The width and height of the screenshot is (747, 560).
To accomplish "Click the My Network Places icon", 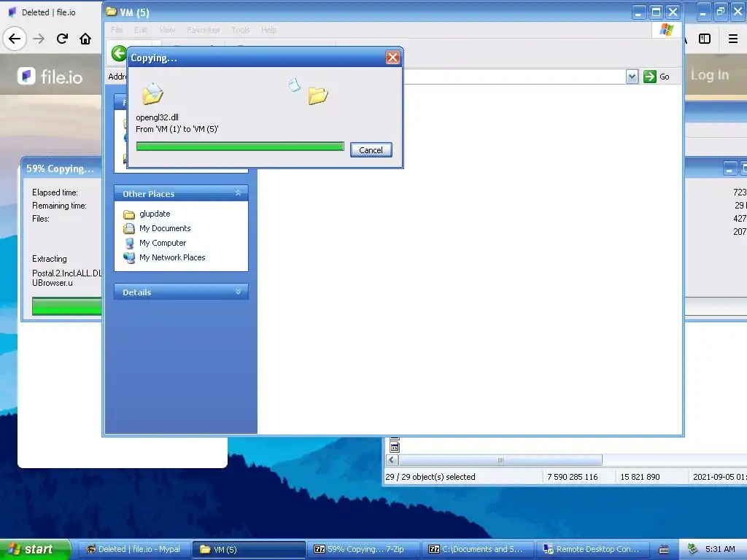I will coord(128,257).
